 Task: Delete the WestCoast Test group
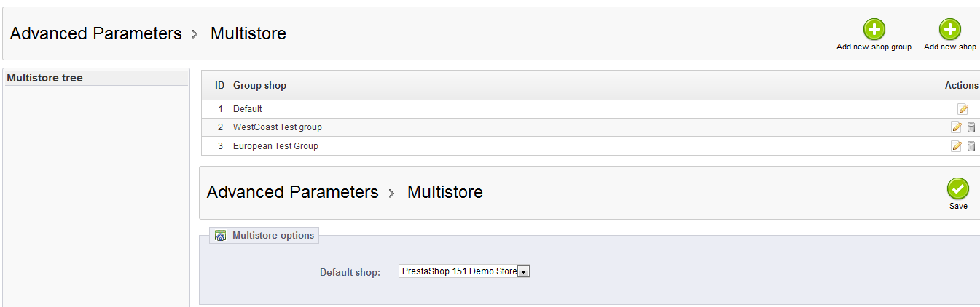point(971,127)
